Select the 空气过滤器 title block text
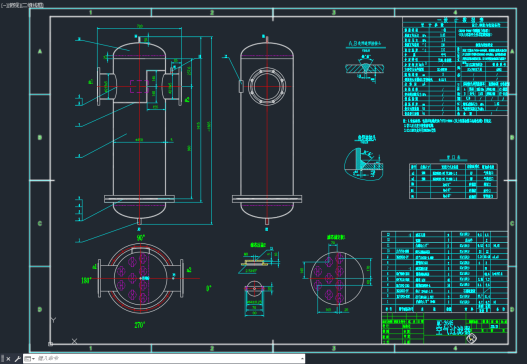 click(453, 330)
